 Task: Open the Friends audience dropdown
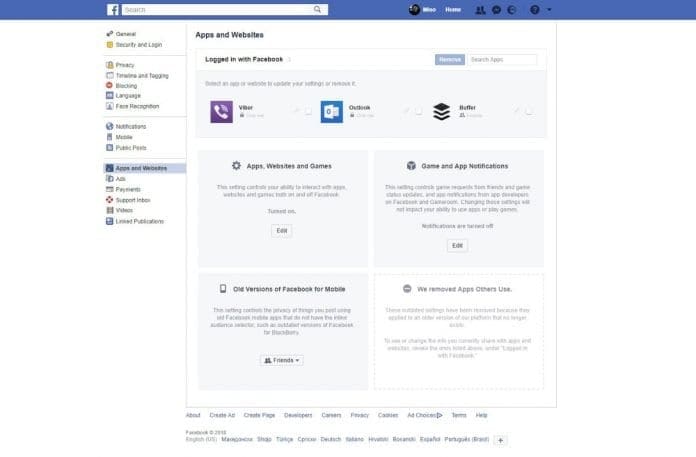click(282, 360)
